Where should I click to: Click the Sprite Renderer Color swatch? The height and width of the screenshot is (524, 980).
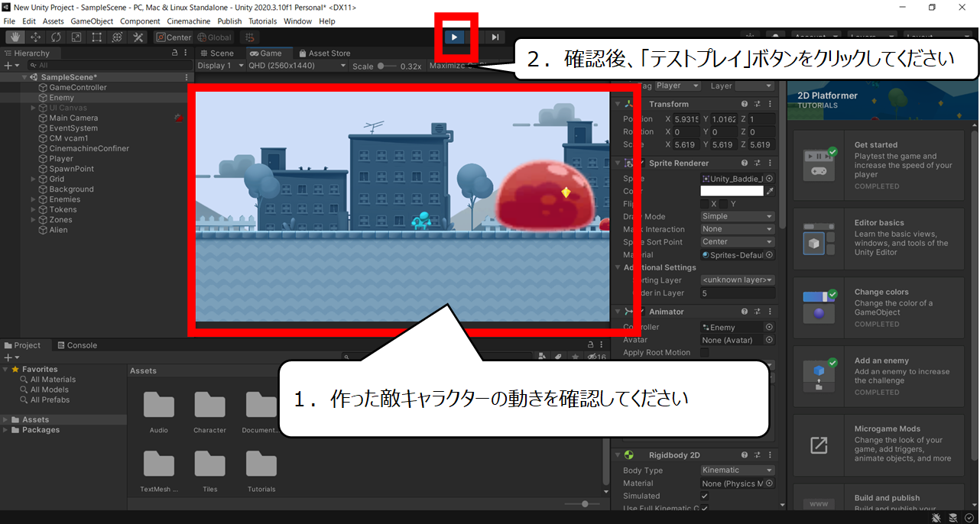click(x=732, y=191)
